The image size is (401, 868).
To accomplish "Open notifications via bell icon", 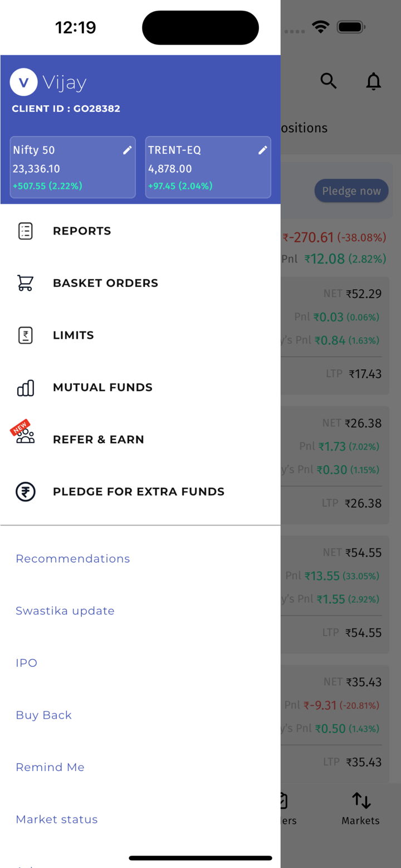I will (x=373, y=81).
